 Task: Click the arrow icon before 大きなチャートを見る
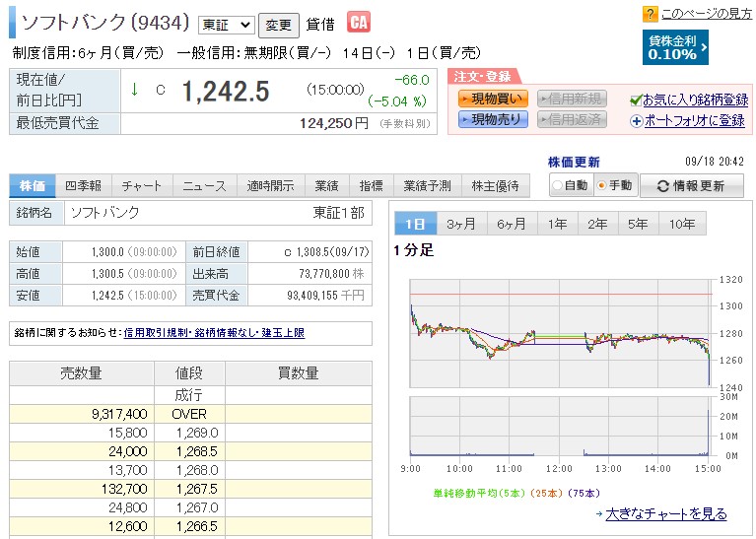pyautogui.click(x=599, y=514)
